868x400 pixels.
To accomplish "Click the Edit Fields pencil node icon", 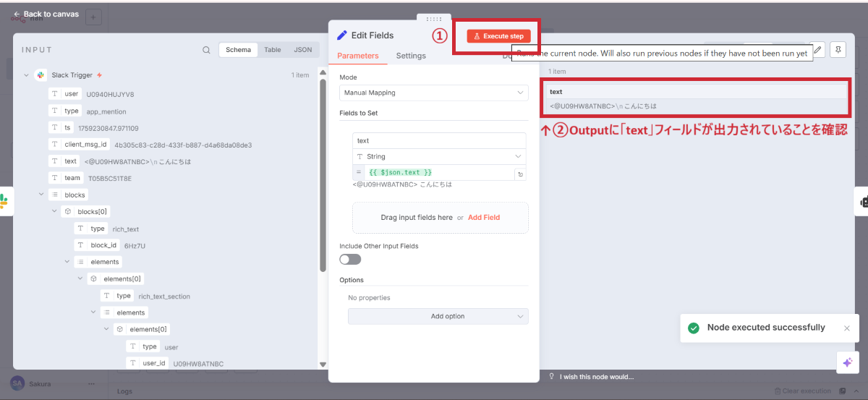I will 342,35.
